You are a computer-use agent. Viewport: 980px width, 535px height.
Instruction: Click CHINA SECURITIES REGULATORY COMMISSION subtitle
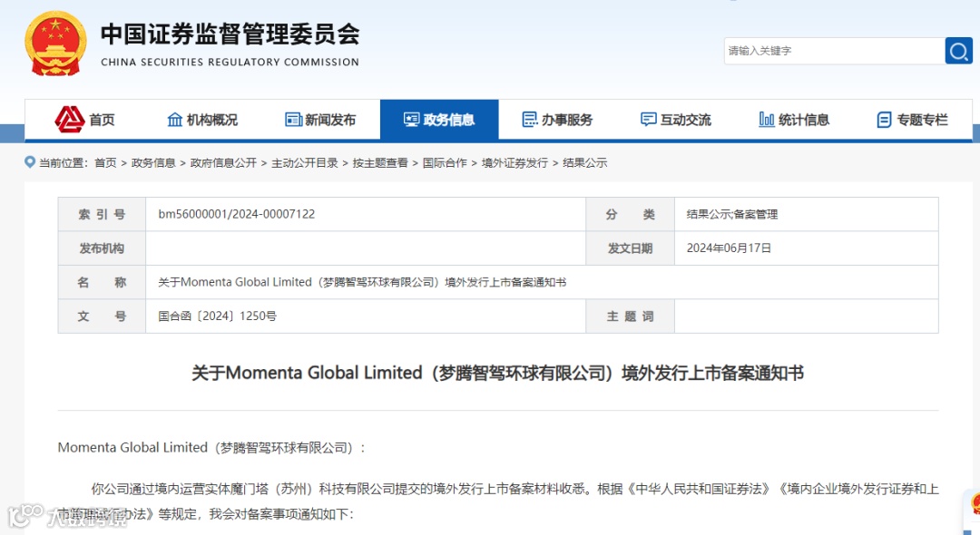tap(230, 63)
